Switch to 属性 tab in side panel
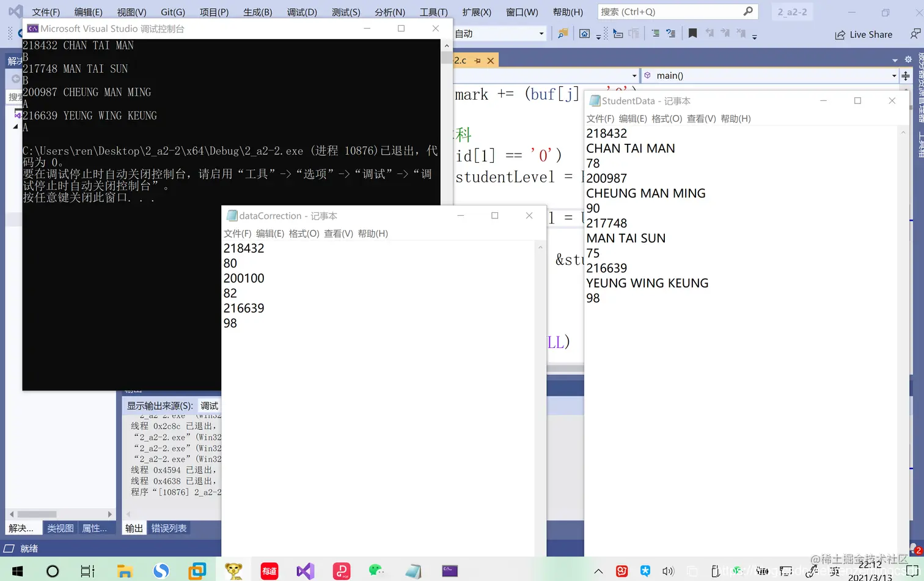 [95, 528]
